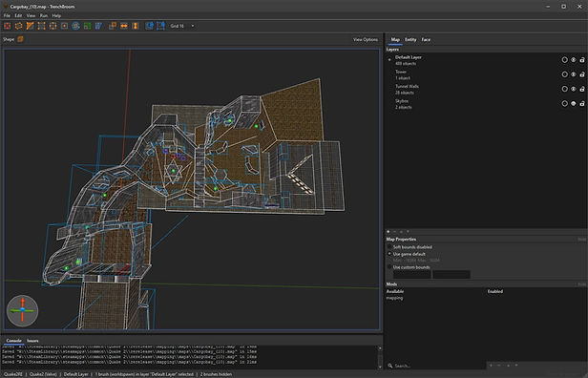The height and width of the screenshot is (378, 588).
Task: Set Tower as the active layer
Action: click(564, 74)
